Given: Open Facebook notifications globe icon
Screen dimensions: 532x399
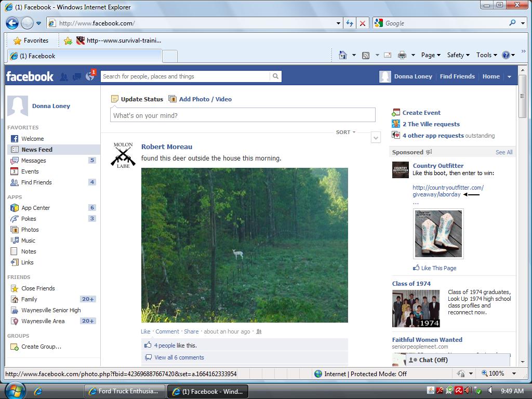Looking at the screenshot, I should pos(90,76).
